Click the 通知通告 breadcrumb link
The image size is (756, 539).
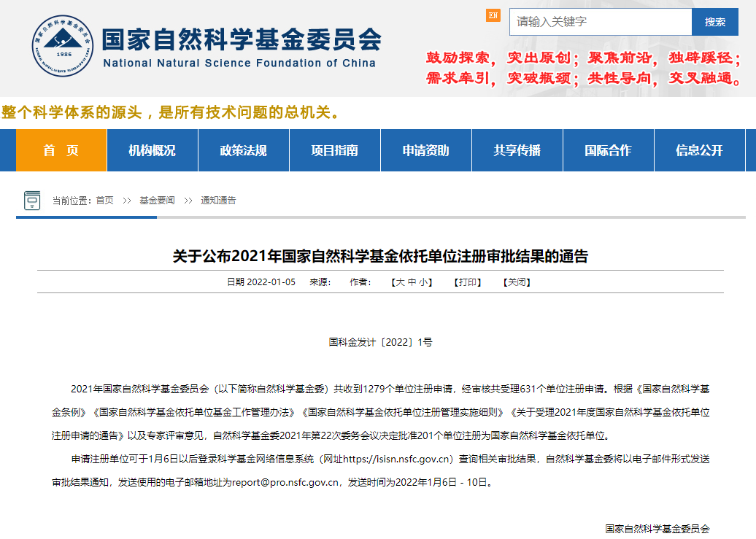coord(218,201)
